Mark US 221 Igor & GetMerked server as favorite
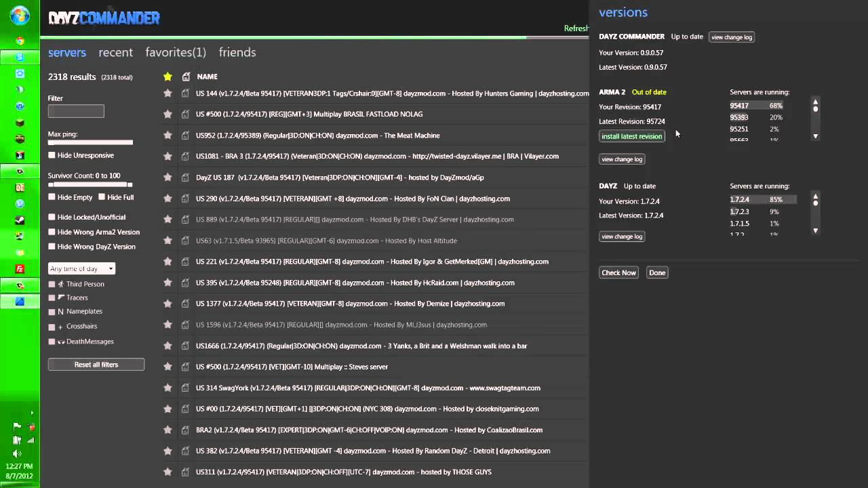Screen dimensions: 868x488 pos(167,261)
